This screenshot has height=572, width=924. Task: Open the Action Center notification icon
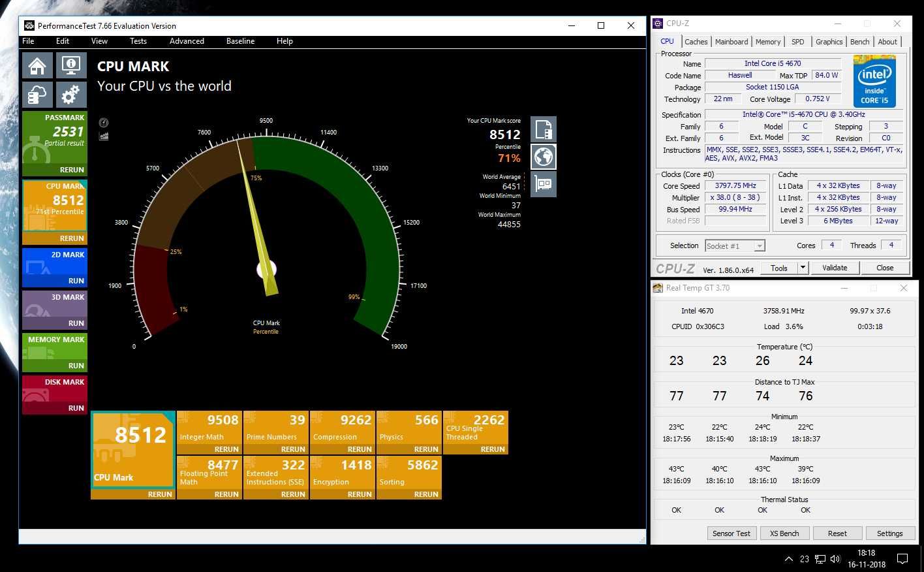tap(902, 559)
